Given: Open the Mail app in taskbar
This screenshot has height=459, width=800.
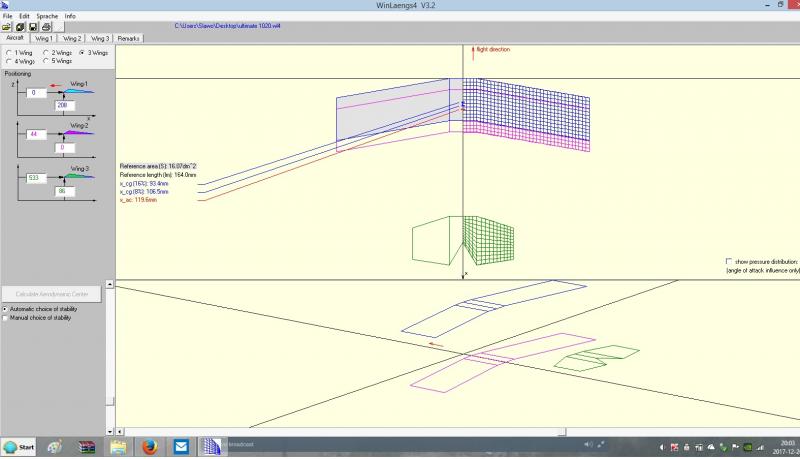Looking at the screenshot, I should [181, 446].
